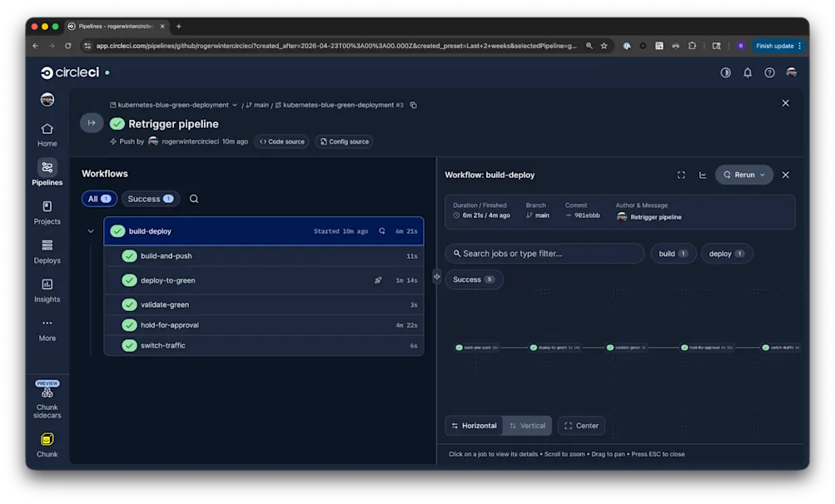Image resolution: width=835 pixels, height=504 pixels.
Task: Collapse the build-deploy workflow chevron
Action: 91,231
